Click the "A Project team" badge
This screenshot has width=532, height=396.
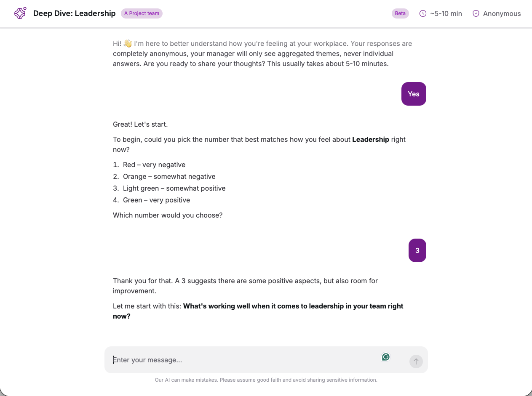(x=142, y=13)
